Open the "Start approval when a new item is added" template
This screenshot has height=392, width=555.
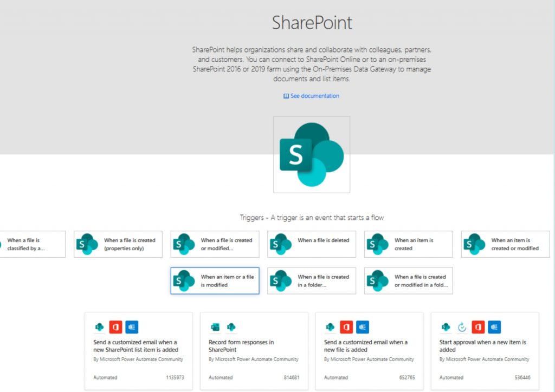click(485, 349)
